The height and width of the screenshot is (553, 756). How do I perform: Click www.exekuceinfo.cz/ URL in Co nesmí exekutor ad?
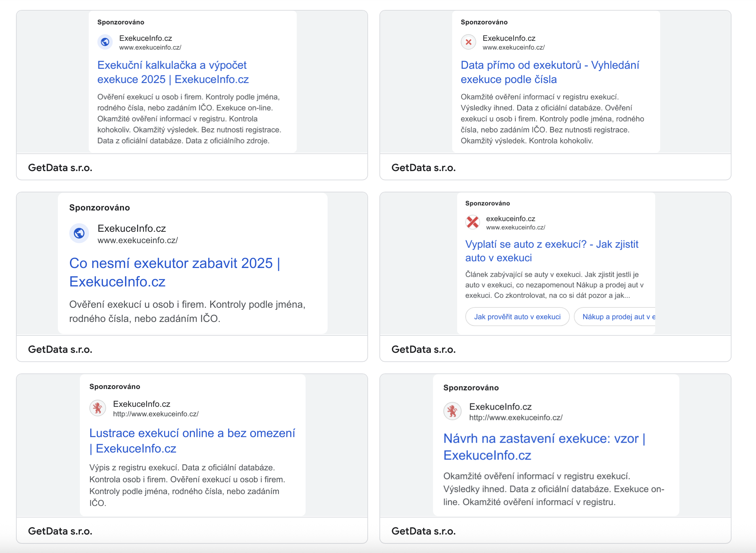coord(138,240)
